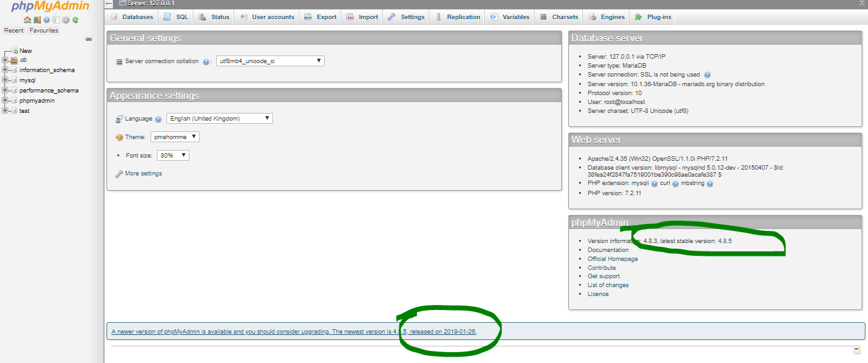Expand the information_schema database tree
Image resolution: width=868 pixels, height=363 pixels.
(x=5, y=70)
